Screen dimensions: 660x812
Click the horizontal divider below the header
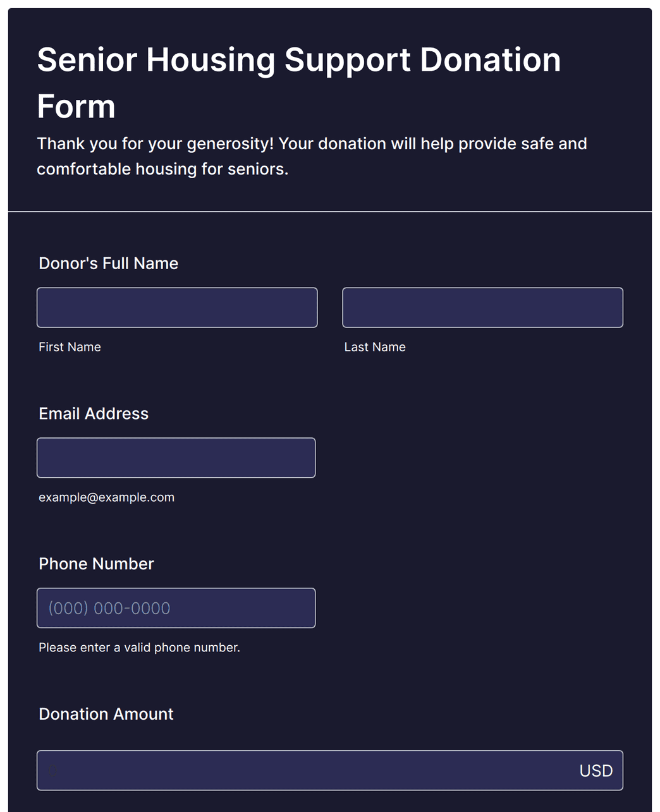(x=330, y=212)
